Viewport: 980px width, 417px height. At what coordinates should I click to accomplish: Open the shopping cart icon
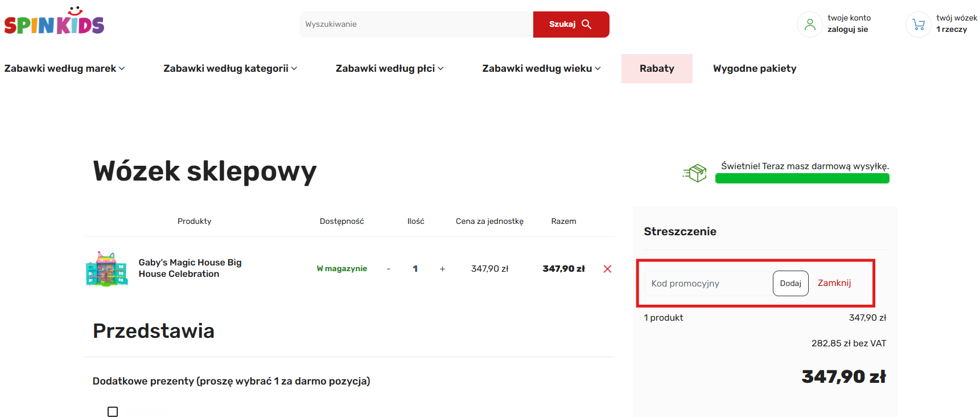point(918,24)
